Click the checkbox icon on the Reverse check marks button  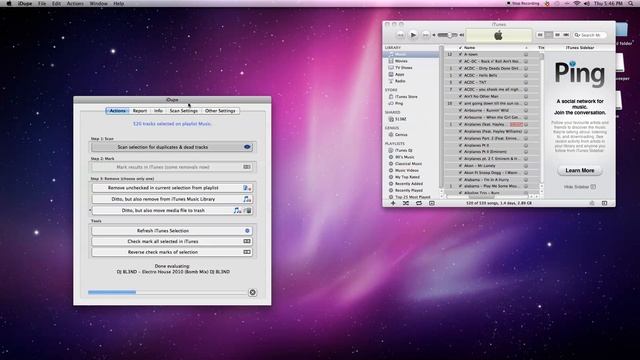pyautogui.click(x=247, y=252)
